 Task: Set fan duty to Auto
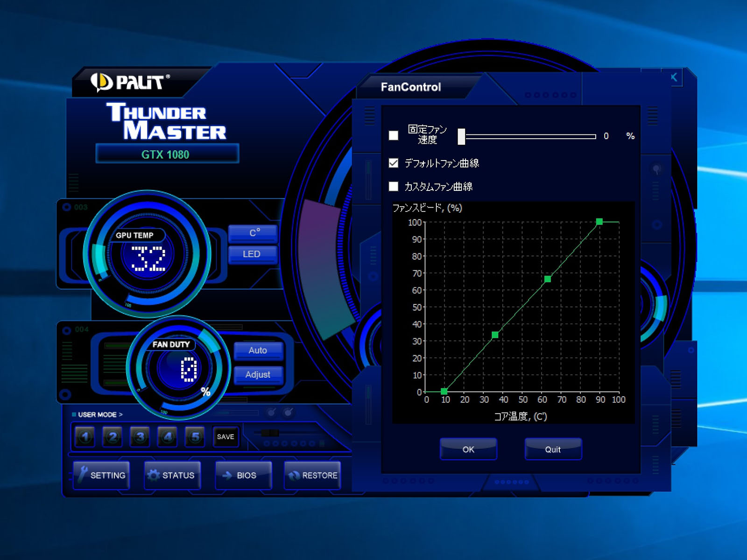(x=258, y=350)
